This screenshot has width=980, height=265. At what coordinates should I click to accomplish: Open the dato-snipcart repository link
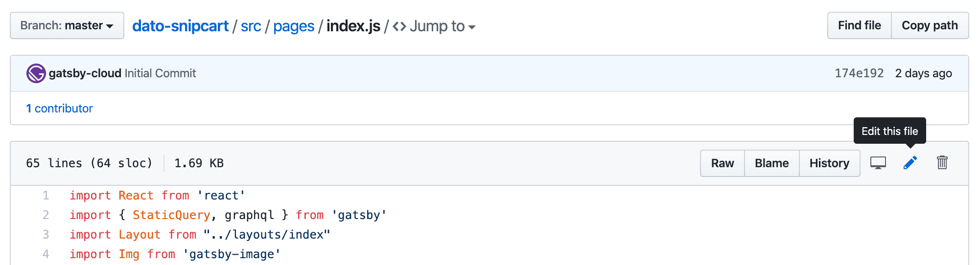(180, 26)
